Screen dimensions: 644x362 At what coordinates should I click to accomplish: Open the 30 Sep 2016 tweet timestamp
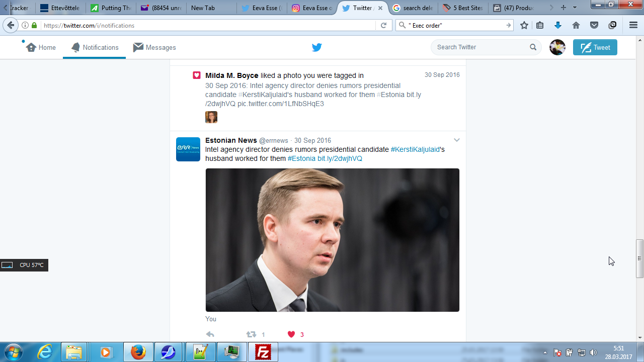[312, 140]
